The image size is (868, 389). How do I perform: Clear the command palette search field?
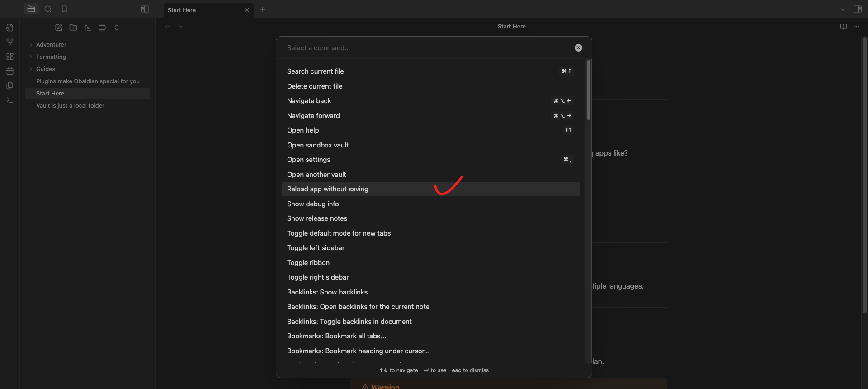578,48
